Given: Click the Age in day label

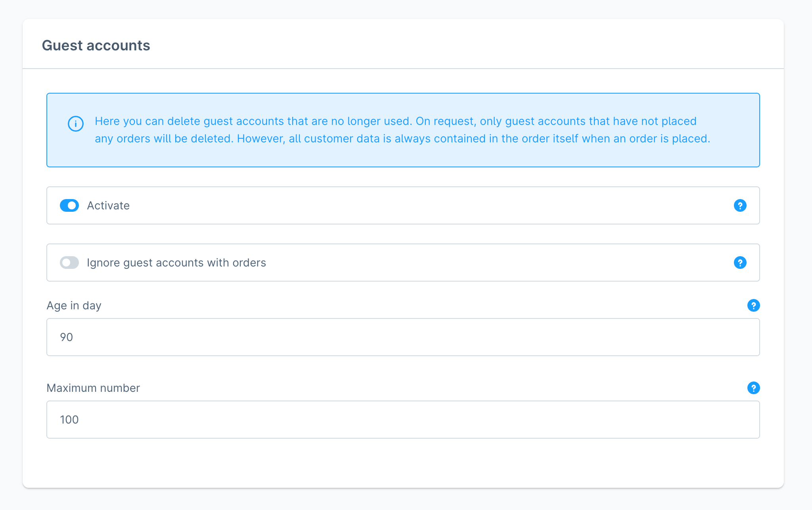Looking at the screenshot, I should pyautogui.click(x=74, y=305).
